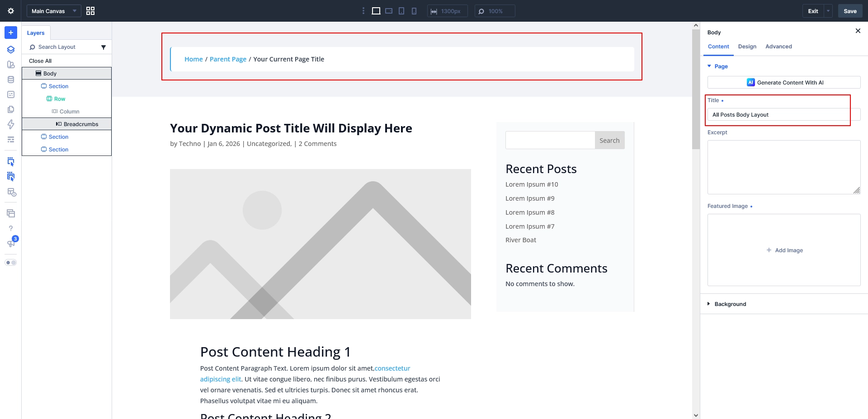Open the design presets brush icon
Screen dimensions: 868x419
(11, 65)
